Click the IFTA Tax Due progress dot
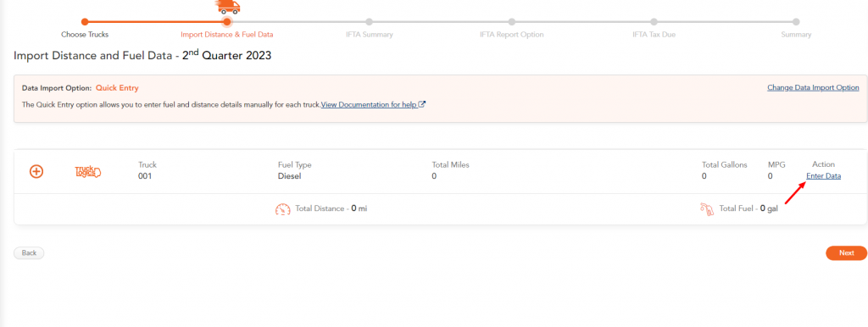This screenshot has height=327, width=868. pos(654,21)
